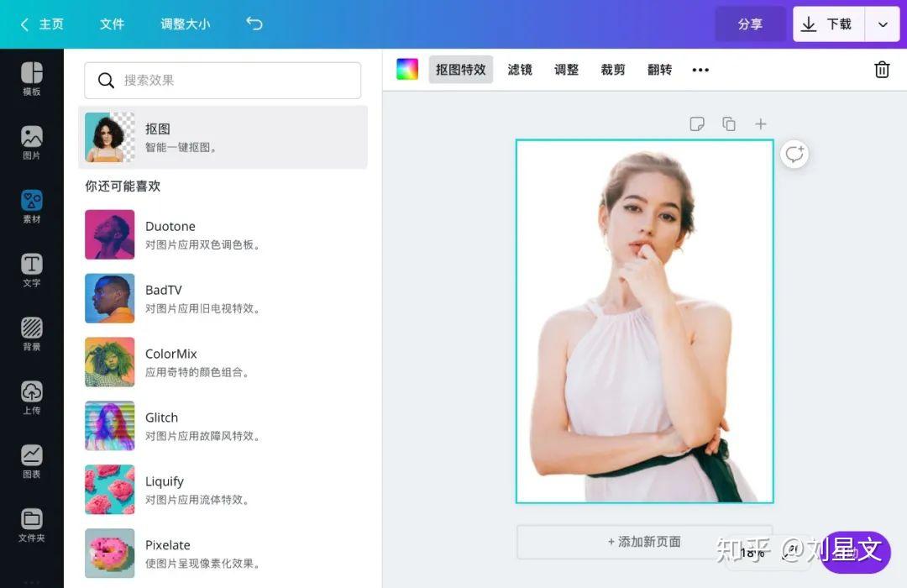Delete the image using the trash icon
This screenshot has height=588, width=907.
point(881,70)
